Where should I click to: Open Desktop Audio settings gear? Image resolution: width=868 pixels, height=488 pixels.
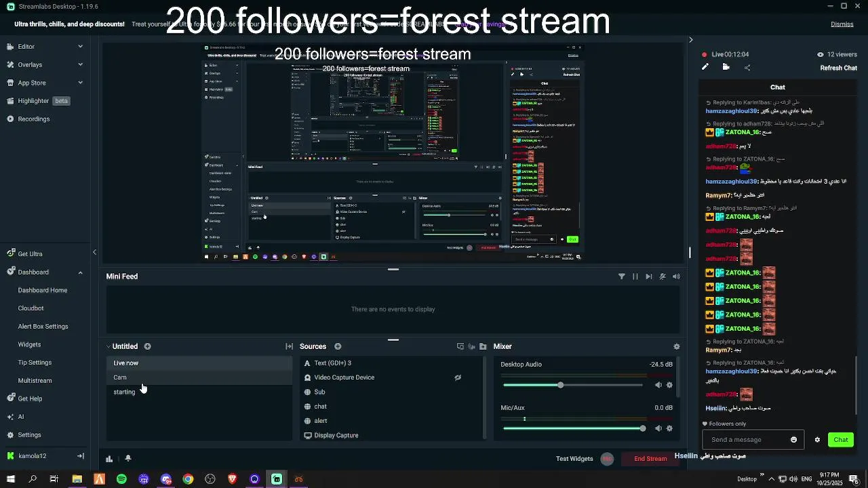point(669,385)
